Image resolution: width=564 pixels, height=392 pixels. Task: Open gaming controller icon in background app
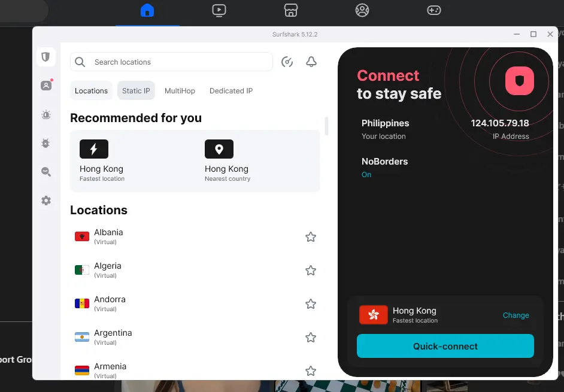point(434,10)
